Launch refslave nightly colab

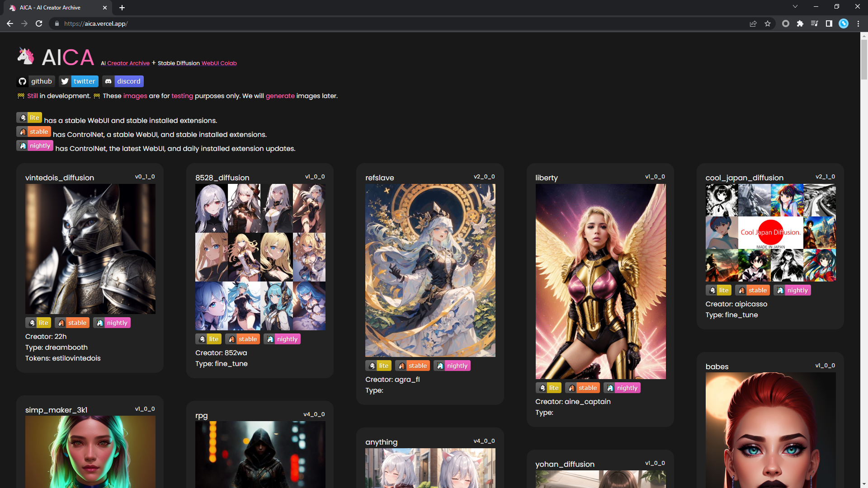click(452, 366)
